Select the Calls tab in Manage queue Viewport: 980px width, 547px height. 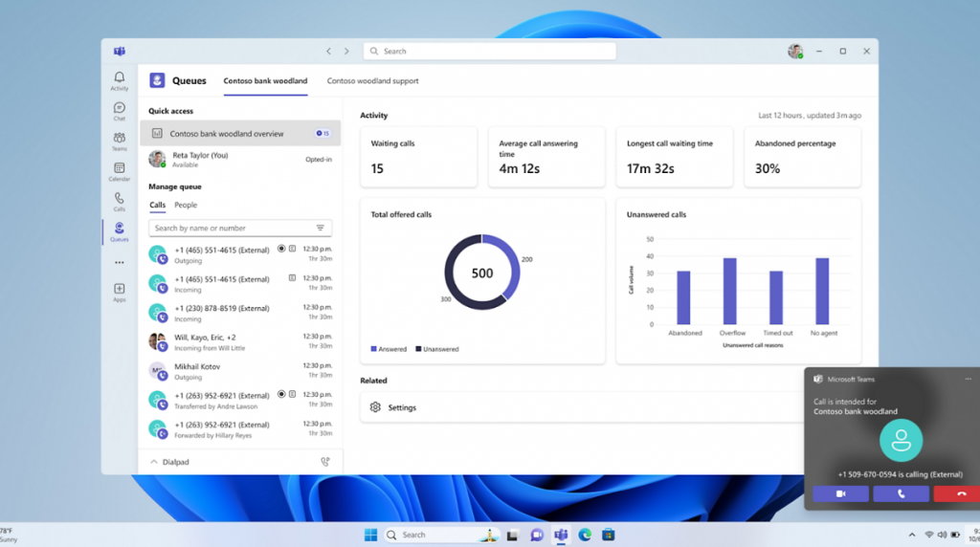[158, 205]
